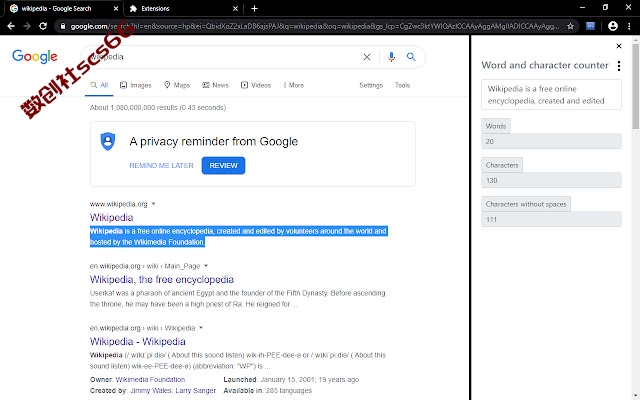
Task: Click the Word and character counter heading
Action: (x=545, y=65)
